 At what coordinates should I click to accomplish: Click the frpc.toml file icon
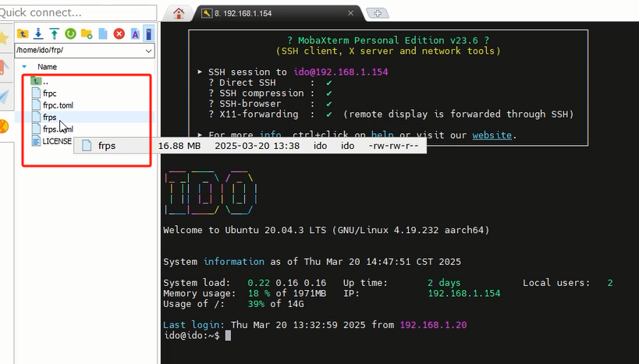click(36, 105)
